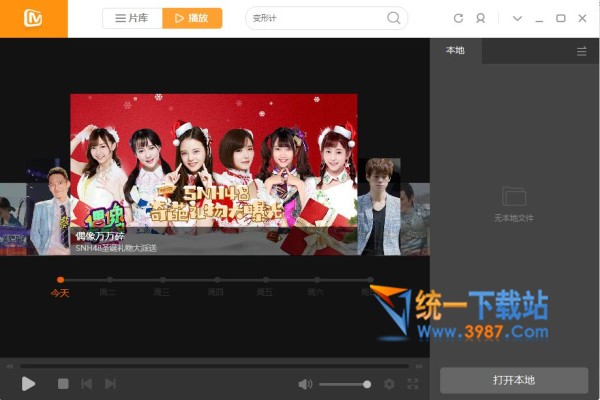Select 周三 on the schedule timeline
Screen dimensions: 600x400
161,292
